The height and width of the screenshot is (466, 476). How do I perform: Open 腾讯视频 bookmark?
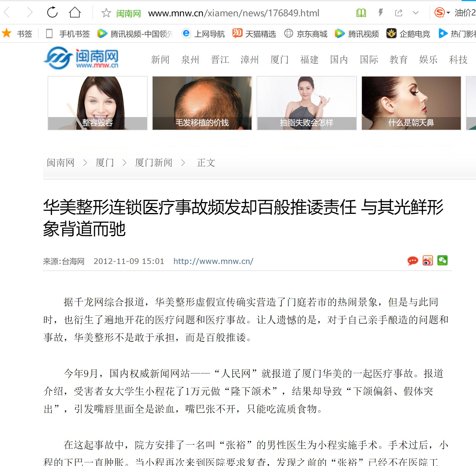[357, 34]
